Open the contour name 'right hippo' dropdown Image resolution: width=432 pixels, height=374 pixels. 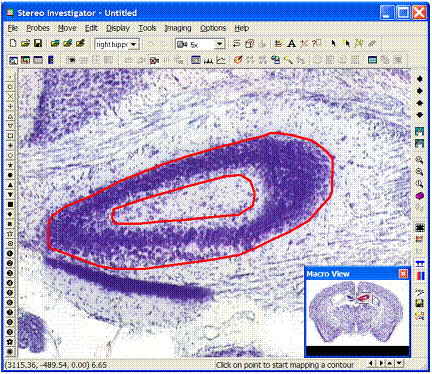[134, 44]
